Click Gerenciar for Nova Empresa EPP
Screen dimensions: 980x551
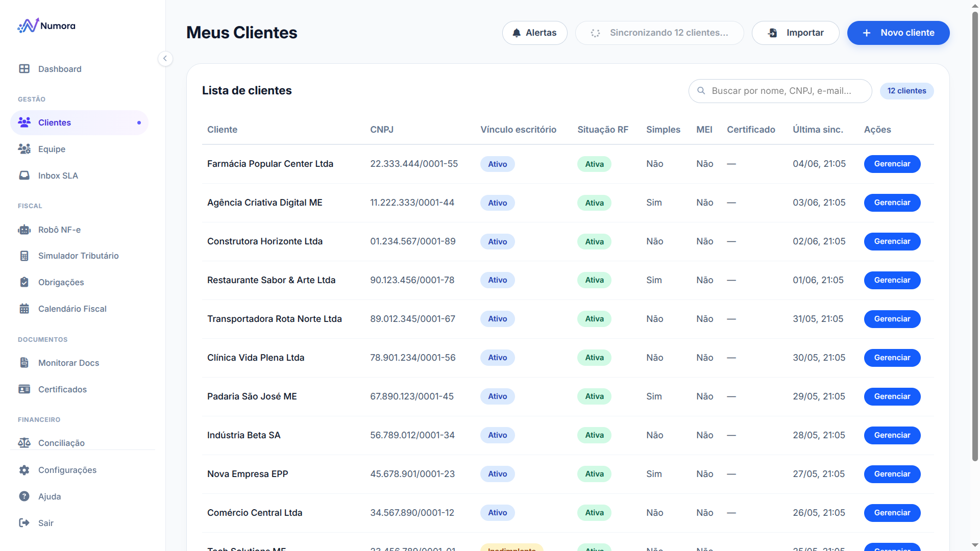(892, 474)
